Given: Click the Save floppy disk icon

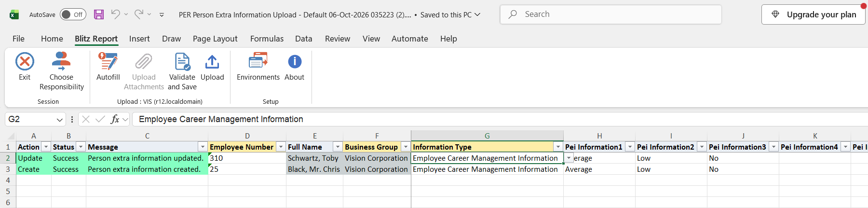Looking at the screenshot, I should click(x=99, y=14).
